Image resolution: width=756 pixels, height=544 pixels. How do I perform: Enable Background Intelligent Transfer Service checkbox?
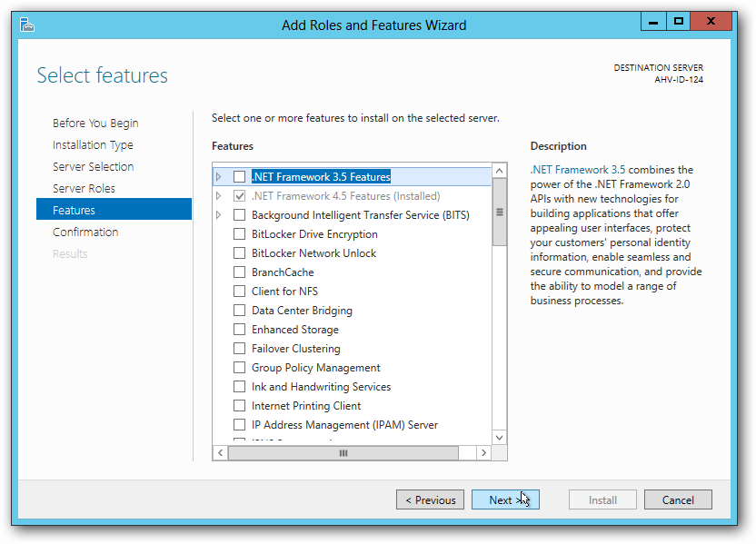[239, 215]
